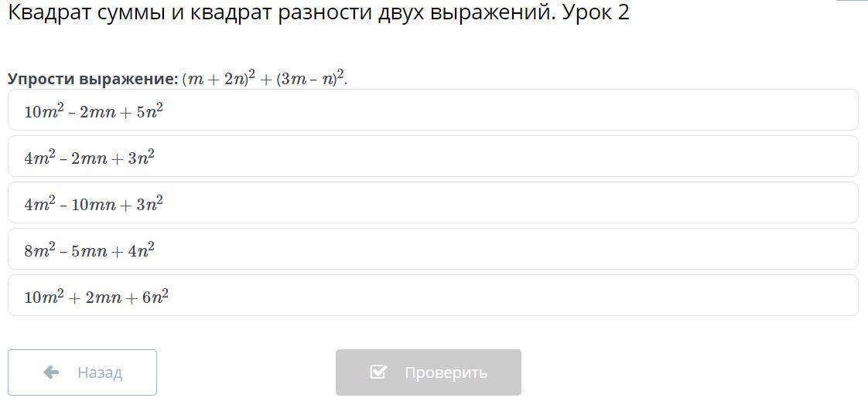This screenshot has height=415, width=868.
Task: Click the (3m − n)² term in the task expression
Action: [311, 79]
